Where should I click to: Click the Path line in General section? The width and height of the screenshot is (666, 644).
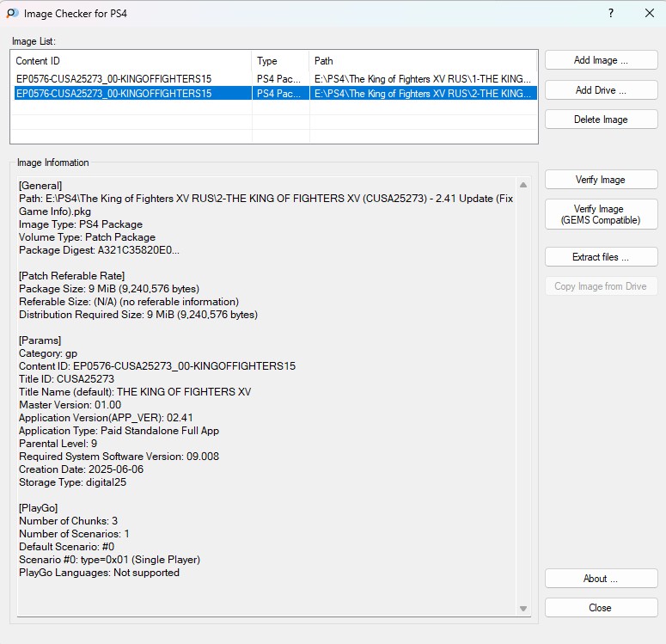266,205
